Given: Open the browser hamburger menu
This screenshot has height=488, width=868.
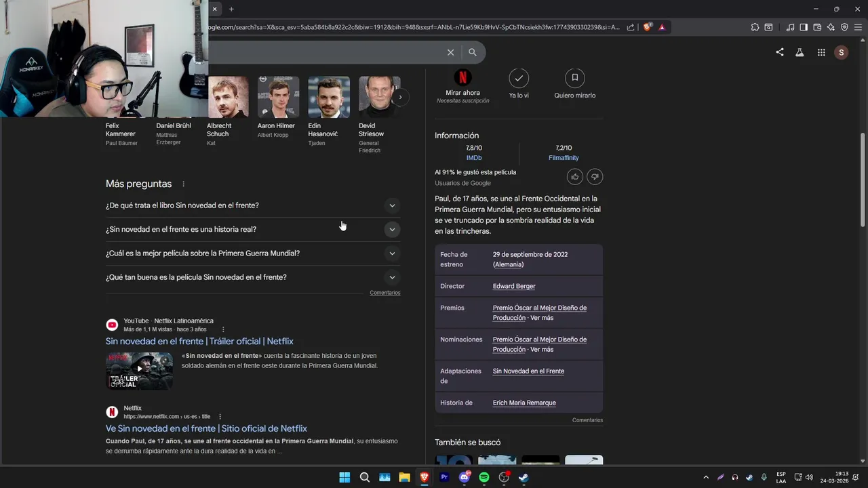Looking at the screenshot, I should (x=858, y=27).
